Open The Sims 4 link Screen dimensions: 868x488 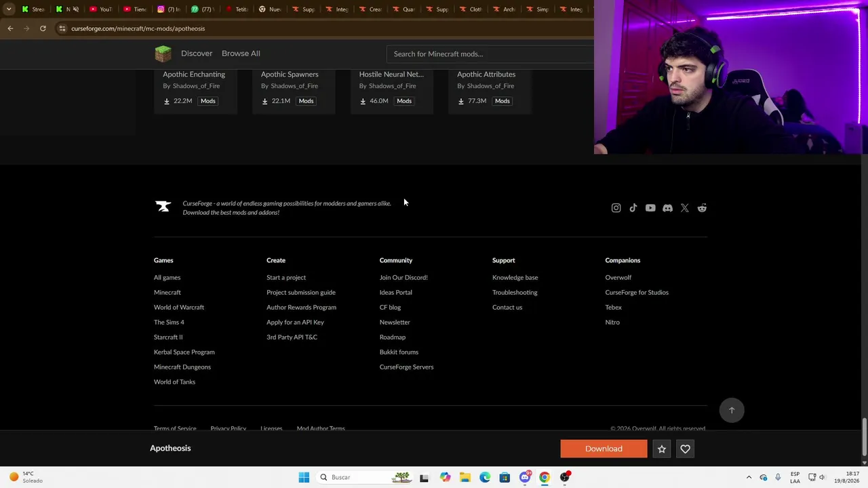point(169,323)
